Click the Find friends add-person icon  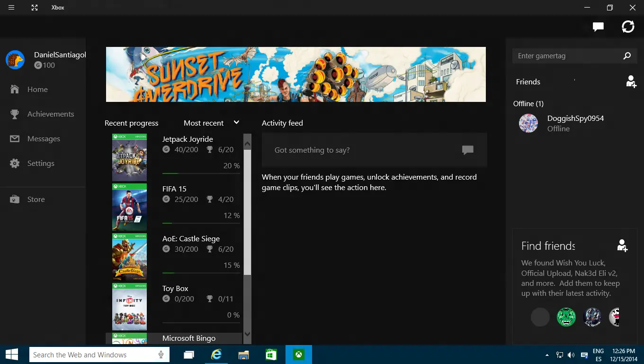622,246
